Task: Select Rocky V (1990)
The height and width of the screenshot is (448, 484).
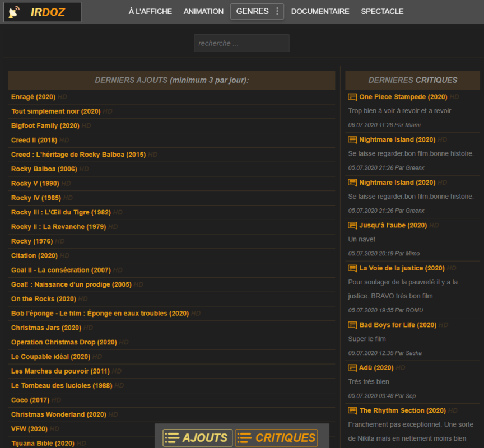Action: tap(35, 184)
